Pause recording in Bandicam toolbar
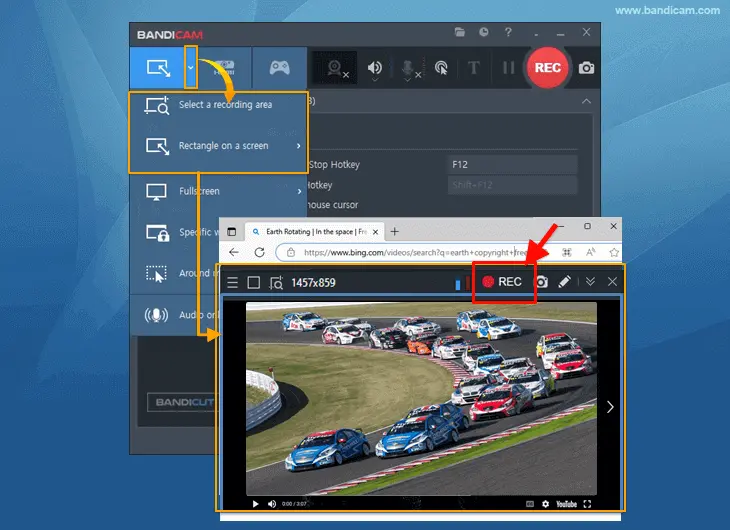Screen dimensions: 730x530 (x=508, y=68)
